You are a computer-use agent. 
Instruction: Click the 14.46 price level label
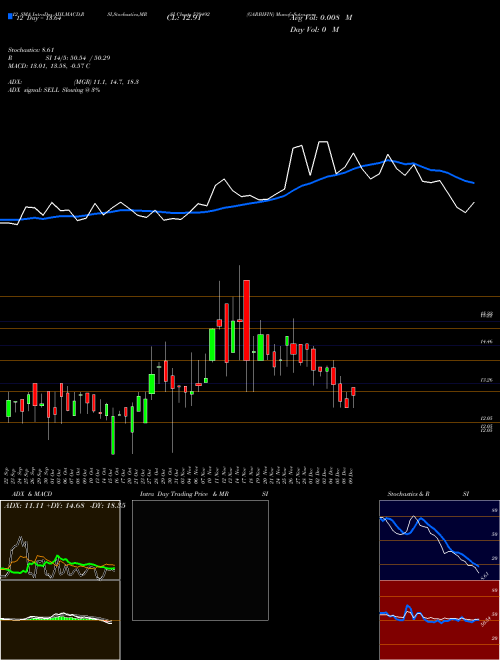coord(487,342)
